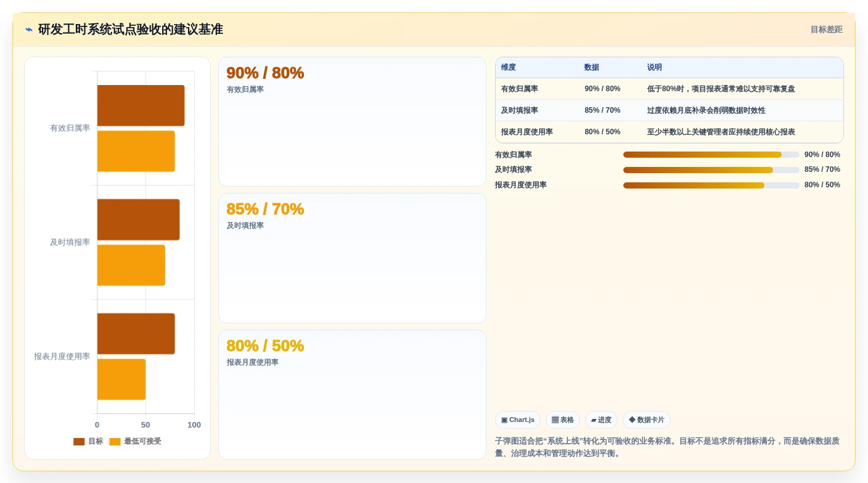
Task: Open the 90% / 80% data card
Action: coord(352,121)
